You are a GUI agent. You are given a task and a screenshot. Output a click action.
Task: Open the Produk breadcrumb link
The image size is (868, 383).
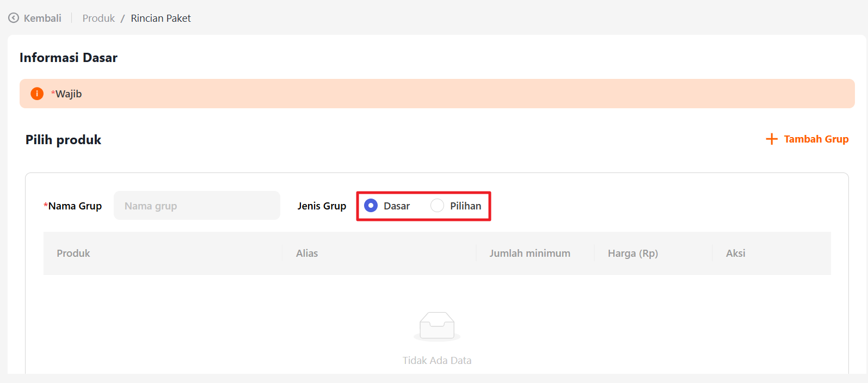[99, 18]
